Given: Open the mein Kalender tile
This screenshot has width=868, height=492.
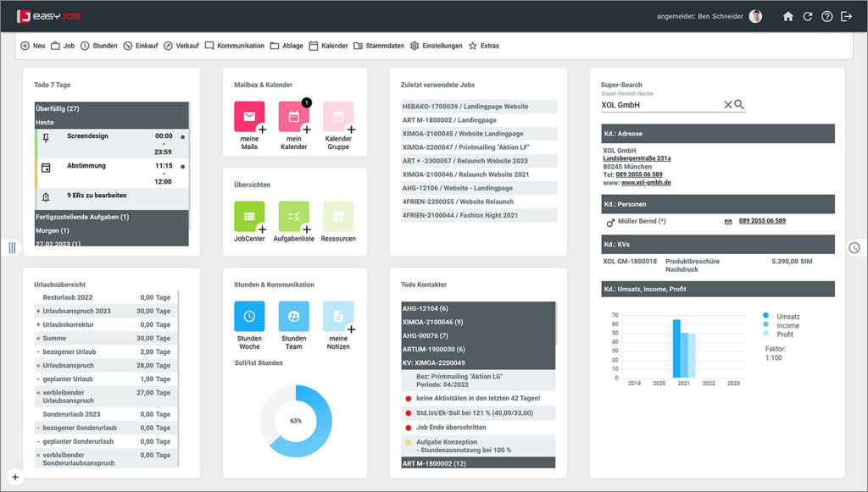Looking at the screenshot, I should click(x=293, y=117).
